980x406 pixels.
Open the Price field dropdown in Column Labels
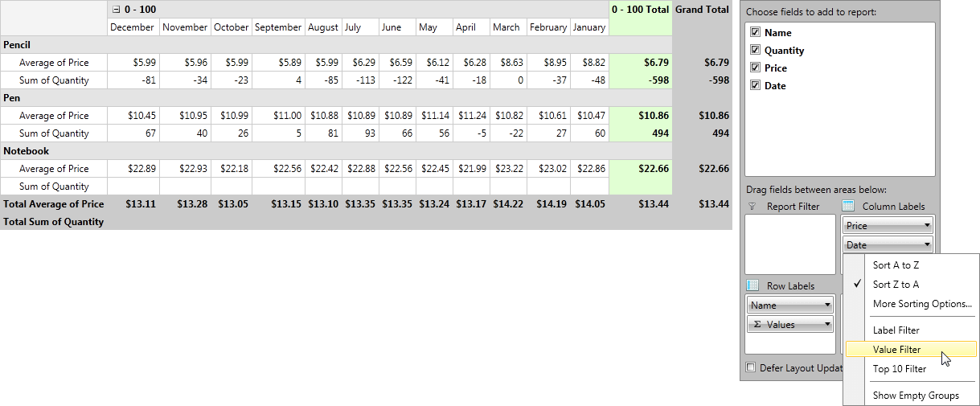click(927, 226)
